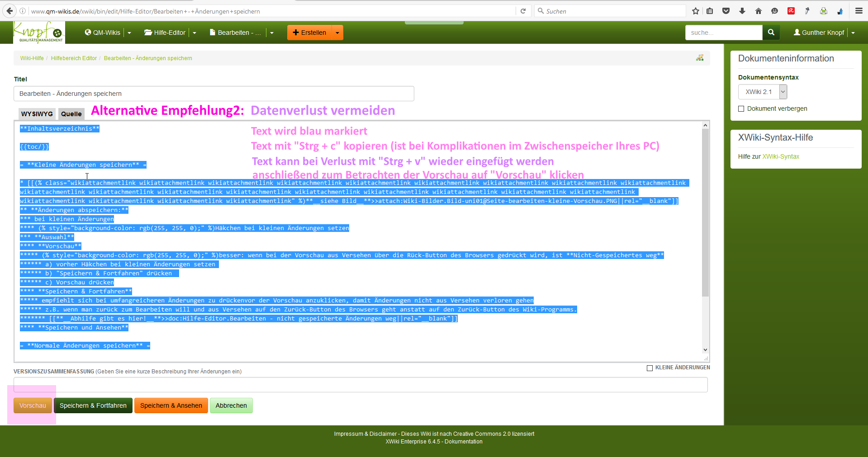Expand the Erstellen button dropdown arrow
Image resolution: width=868 pixels, height=457 pixels.
(337, 33)
